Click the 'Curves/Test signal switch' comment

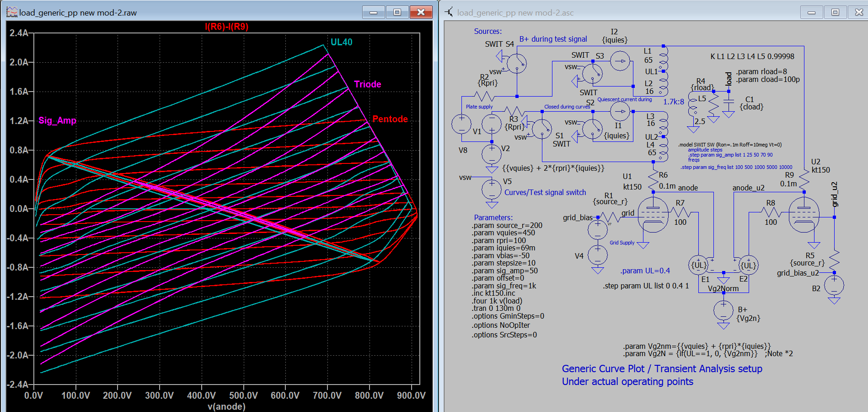pos(545,192)
